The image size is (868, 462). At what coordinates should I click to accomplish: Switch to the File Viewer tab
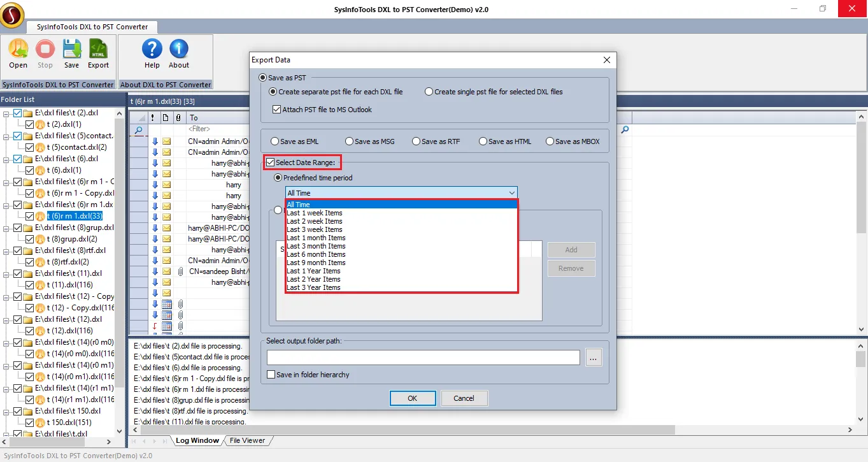[x=247, y=440]
